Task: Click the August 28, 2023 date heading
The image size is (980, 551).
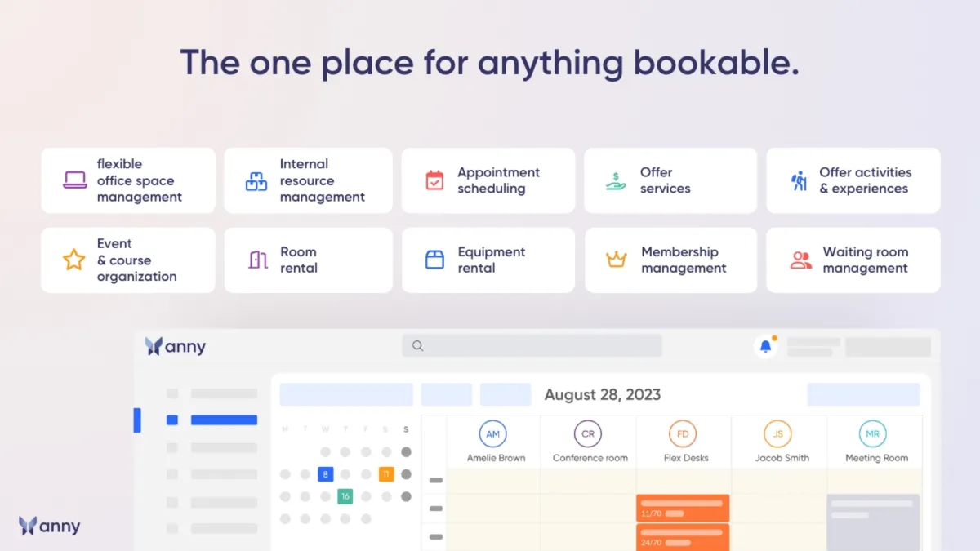Action: 603,395
